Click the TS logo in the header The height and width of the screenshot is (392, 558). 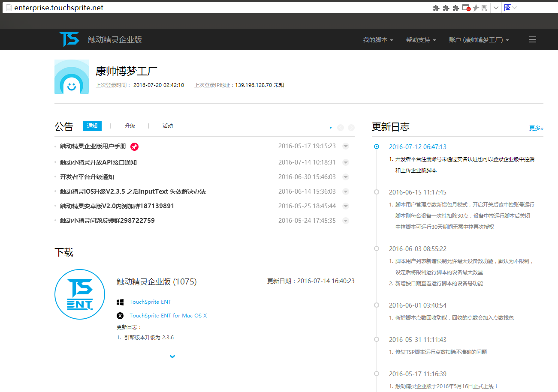(x=69, y=39)
